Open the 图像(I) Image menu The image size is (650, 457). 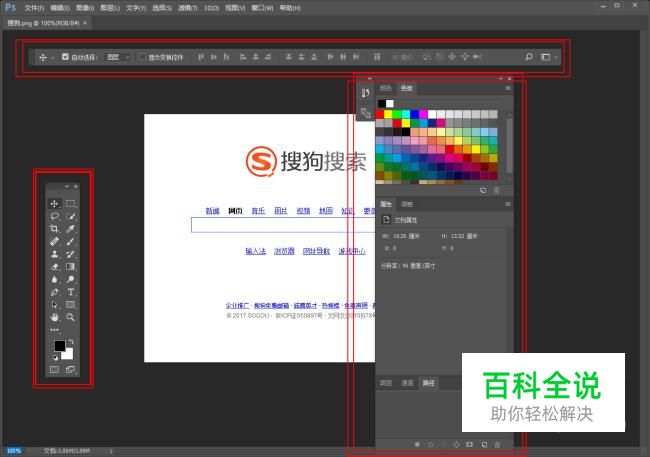(85, 8)
